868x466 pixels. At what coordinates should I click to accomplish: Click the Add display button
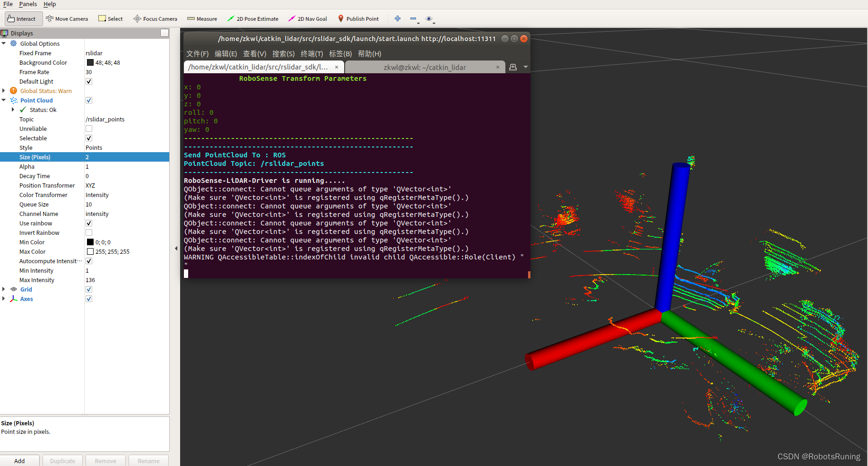tap(19, 461)
